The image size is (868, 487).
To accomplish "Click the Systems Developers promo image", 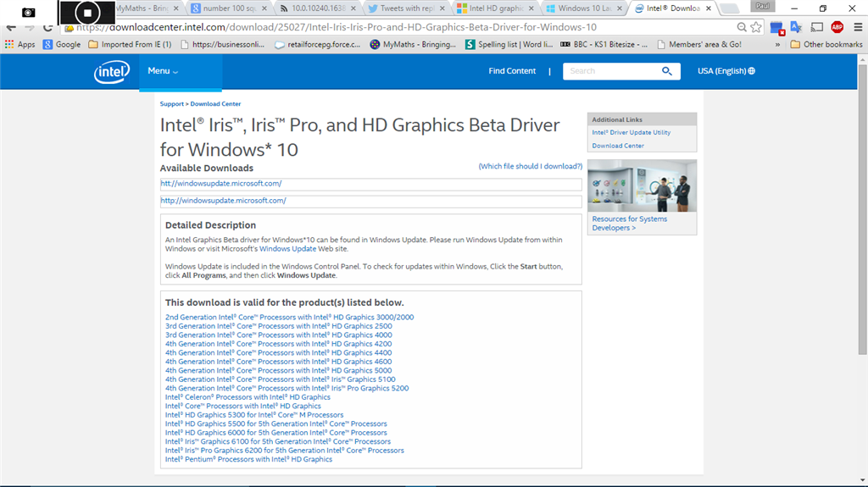I will click(x=643, y=186).
